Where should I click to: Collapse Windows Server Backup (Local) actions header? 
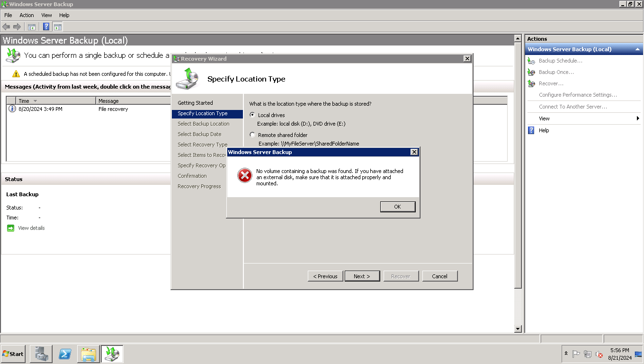point(637,49)
